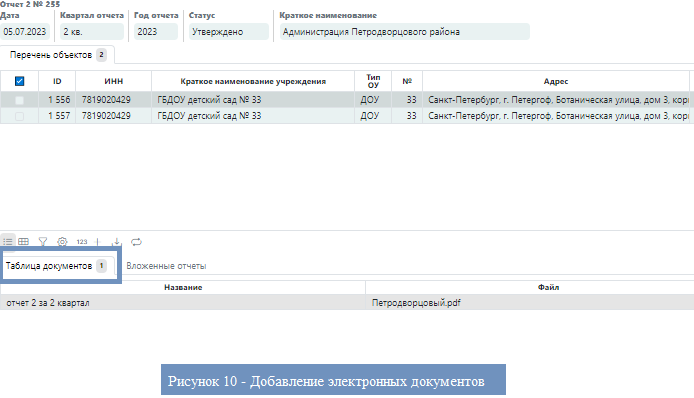Screen dimensions: 694x398
Task: Click the Дата field 05.07.2023
Action: (x=25, y=32)
